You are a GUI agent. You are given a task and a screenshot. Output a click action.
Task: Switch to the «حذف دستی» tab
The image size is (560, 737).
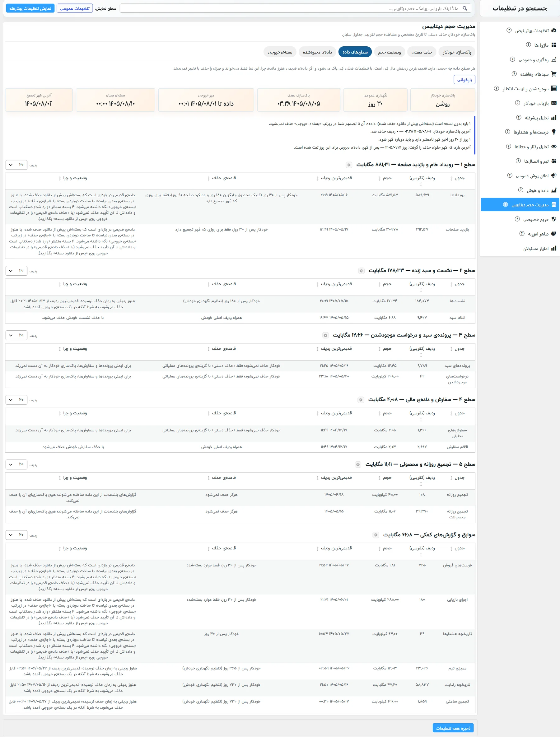tap(422, 52)
